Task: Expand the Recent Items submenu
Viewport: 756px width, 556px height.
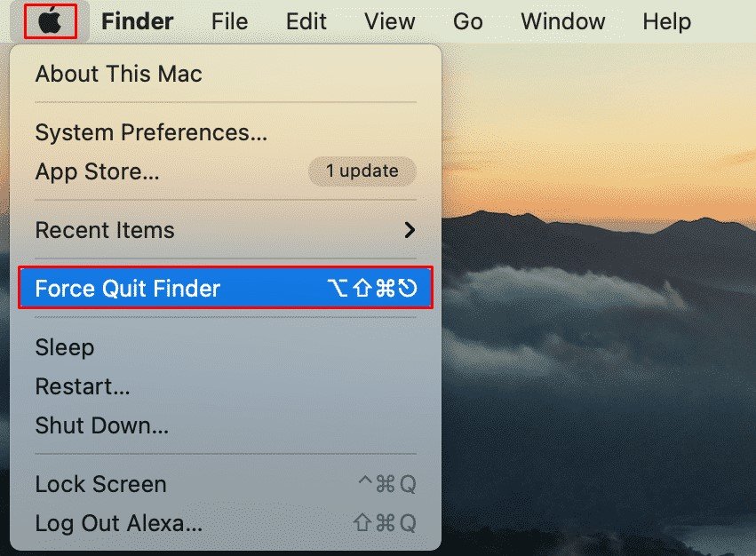Action: coord(105,230)
